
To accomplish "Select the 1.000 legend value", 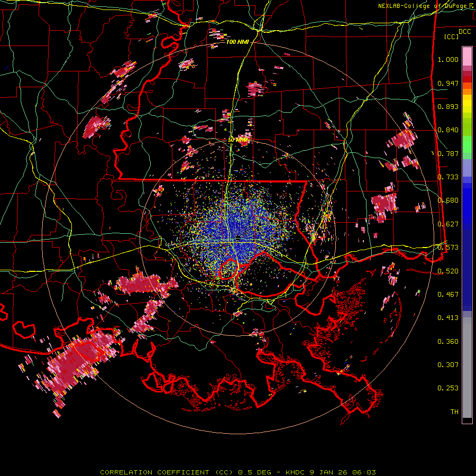I will [448, 59].
